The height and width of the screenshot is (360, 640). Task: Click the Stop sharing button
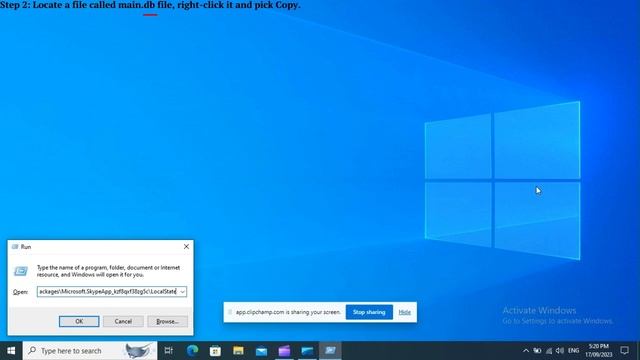coord(369,312)
